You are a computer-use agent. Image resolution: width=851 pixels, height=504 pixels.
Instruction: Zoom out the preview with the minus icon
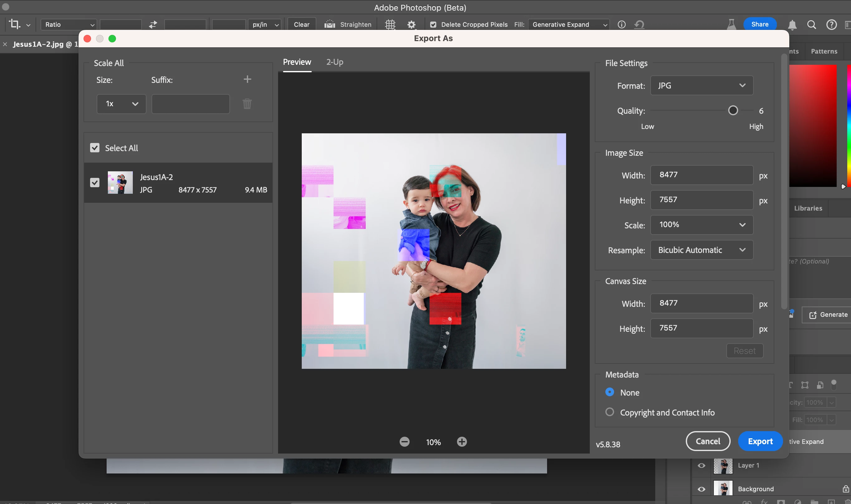(x=404, y=441)
